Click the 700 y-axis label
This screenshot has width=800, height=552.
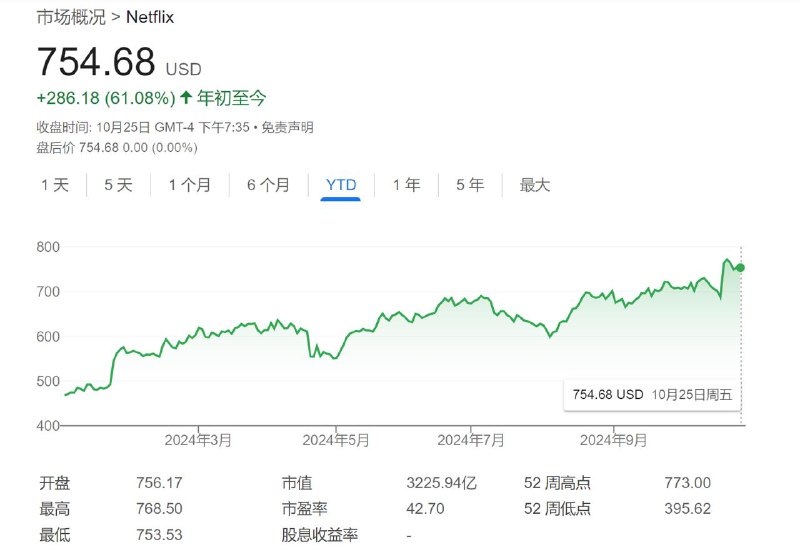click(x=48, y=292)
